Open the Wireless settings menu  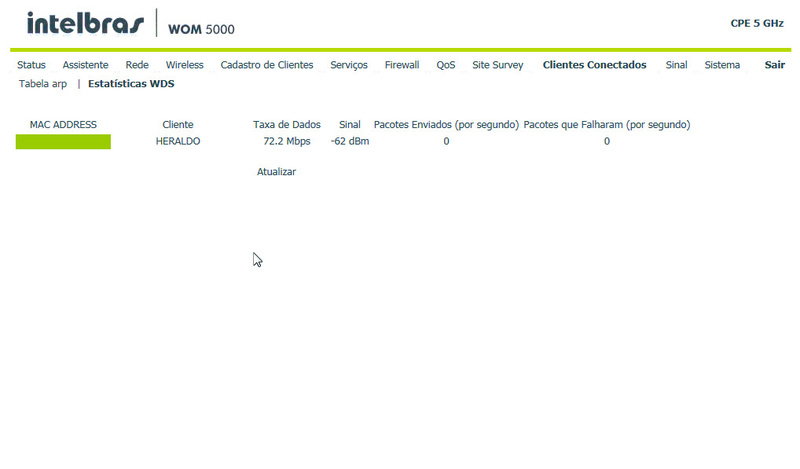pos(184,65)
